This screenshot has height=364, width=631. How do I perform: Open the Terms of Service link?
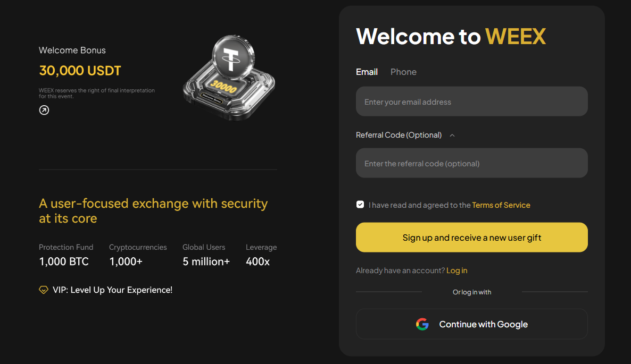point(501,205)
